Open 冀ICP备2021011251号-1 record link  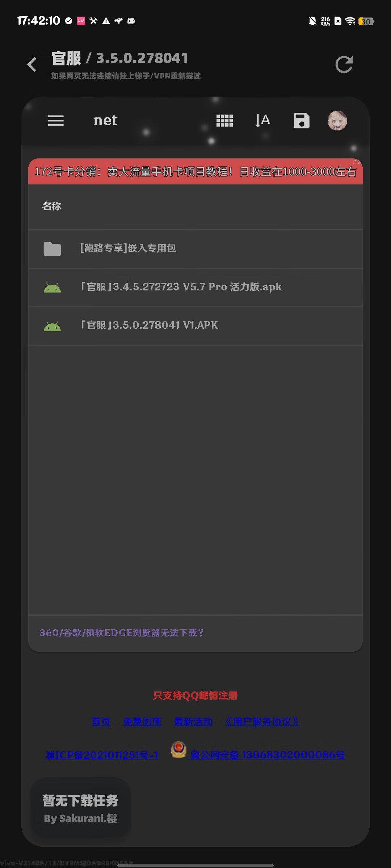pos(102,755)
